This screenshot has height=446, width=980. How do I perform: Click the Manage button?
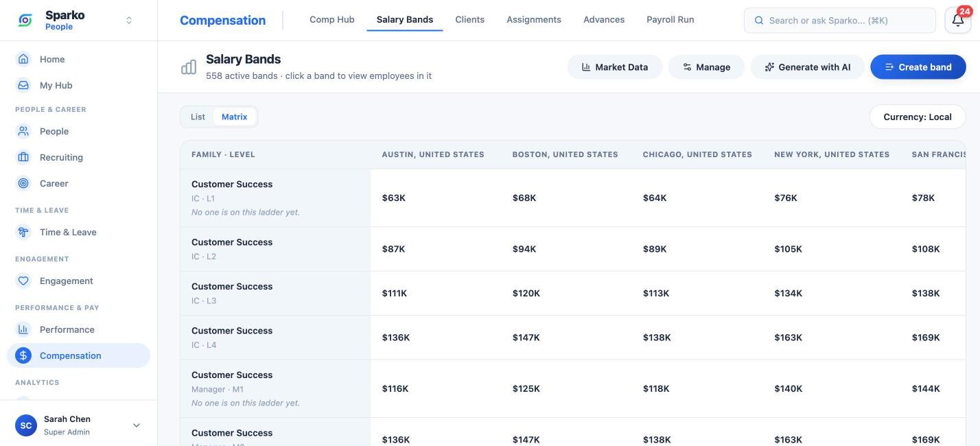pos(706,67)
